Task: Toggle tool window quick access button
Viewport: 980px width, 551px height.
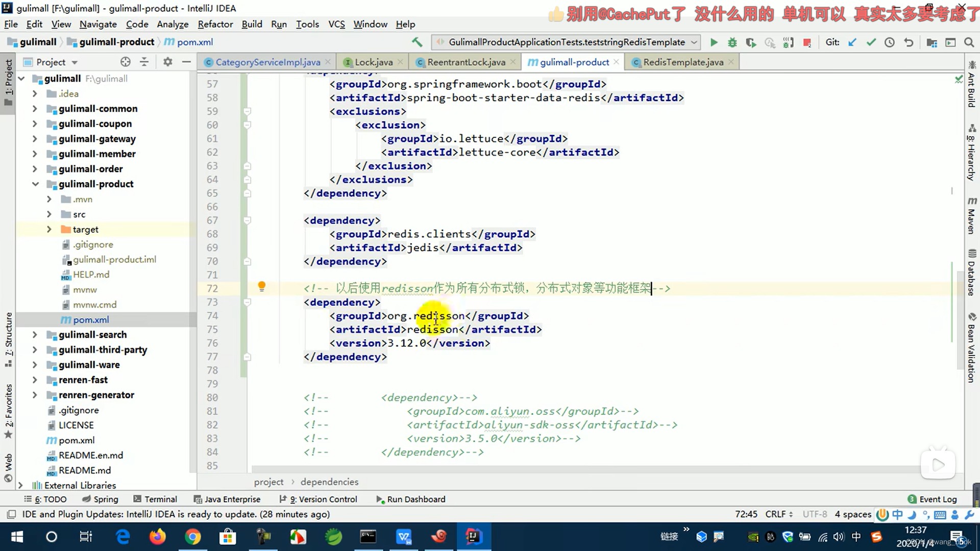Action: click(11, 514)
